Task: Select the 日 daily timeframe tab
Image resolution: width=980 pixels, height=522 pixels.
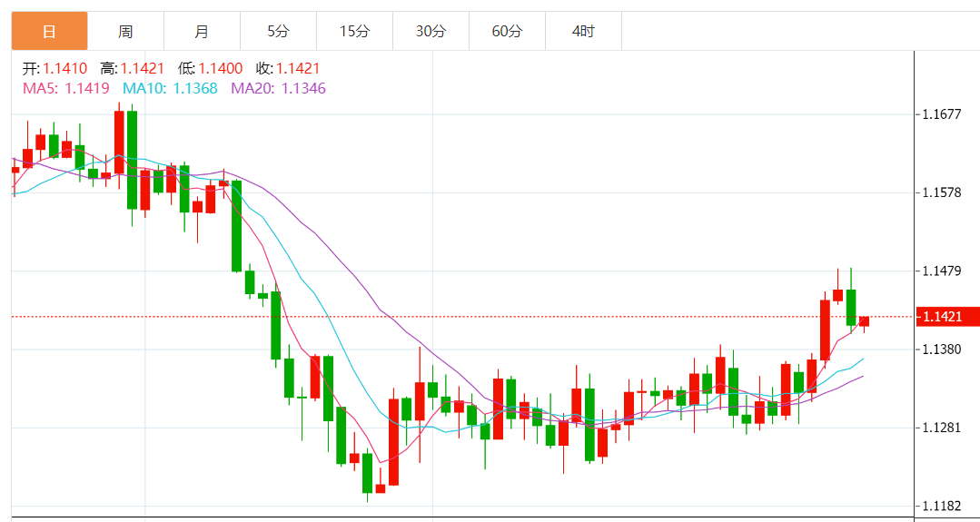Action: tap(49, 31)
